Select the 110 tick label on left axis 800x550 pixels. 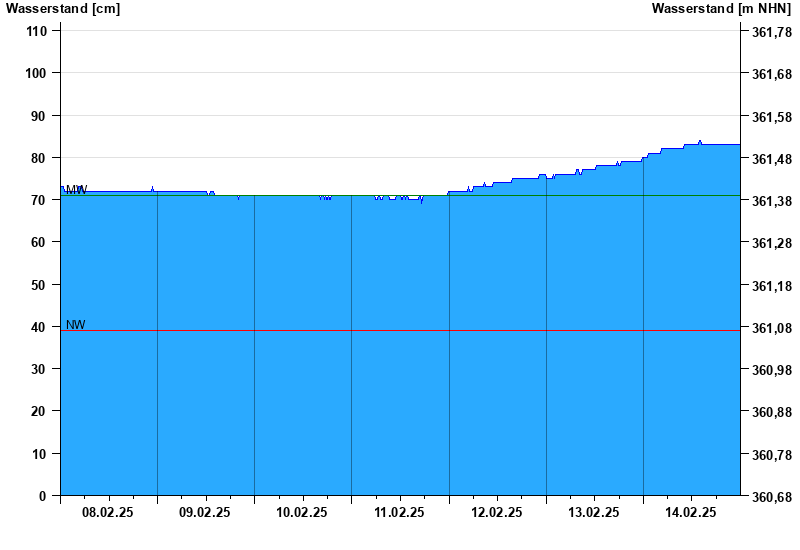pyautogui.click(x=36, y=31)
